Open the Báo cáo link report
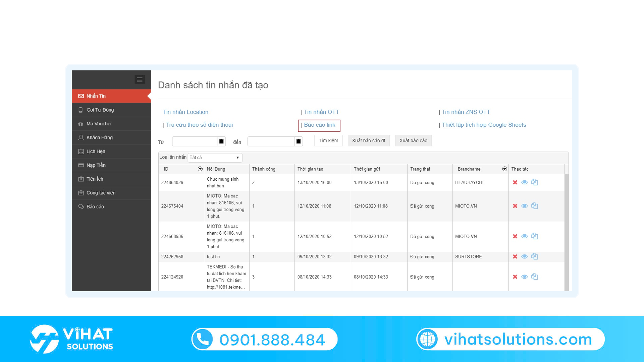 pyautogui.click(x=319, y=125)
